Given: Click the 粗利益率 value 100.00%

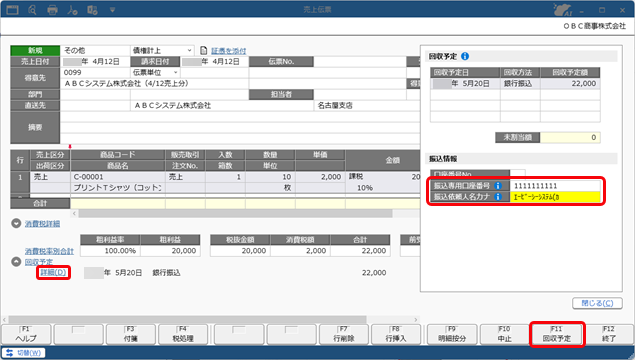Looking at the screenshot, I should click(110, 251).
